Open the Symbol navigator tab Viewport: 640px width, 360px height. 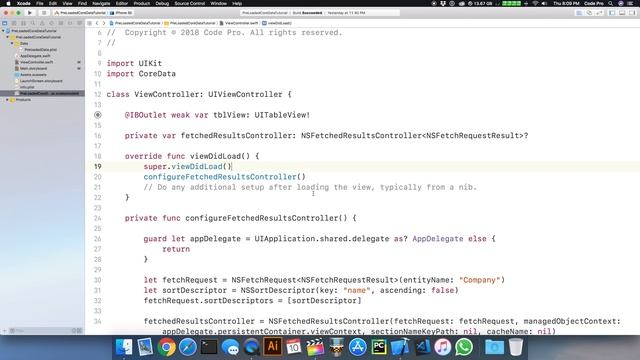click(23, 23)
